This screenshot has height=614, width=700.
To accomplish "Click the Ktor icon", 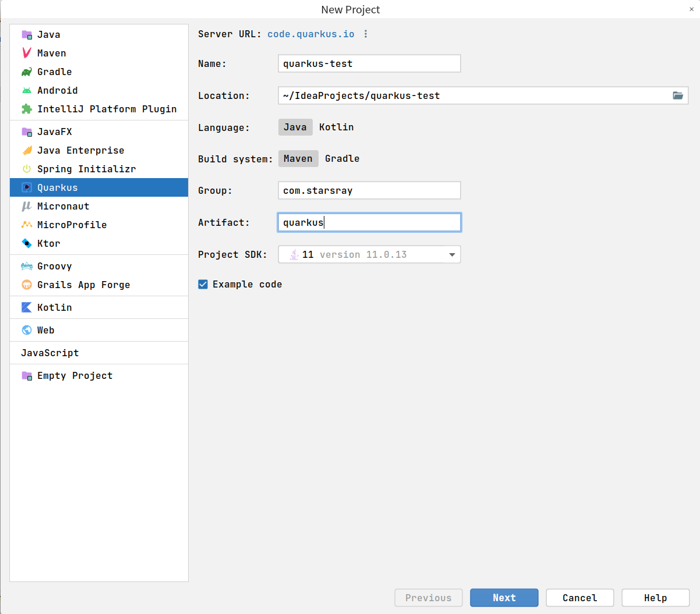I will coord(27,243).
